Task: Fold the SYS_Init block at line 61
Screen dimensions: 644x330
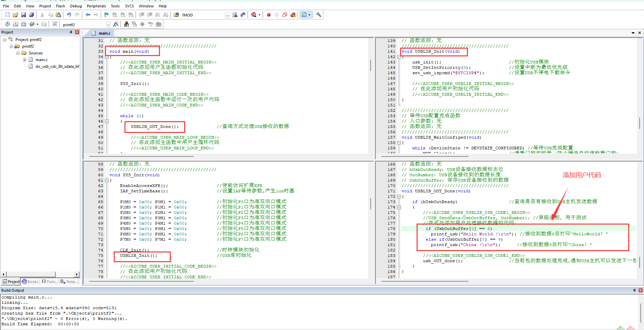Action: point(107,181)
